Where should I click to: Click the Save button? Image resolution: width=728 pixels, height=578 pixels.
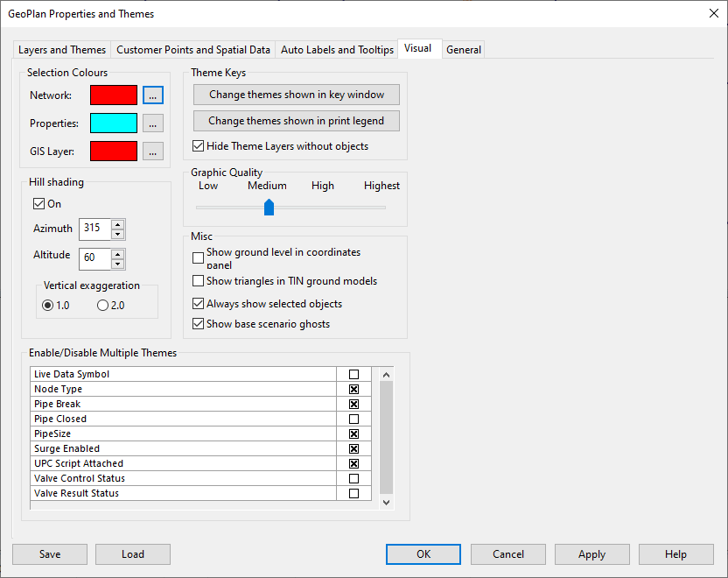(x=50, y=554)
